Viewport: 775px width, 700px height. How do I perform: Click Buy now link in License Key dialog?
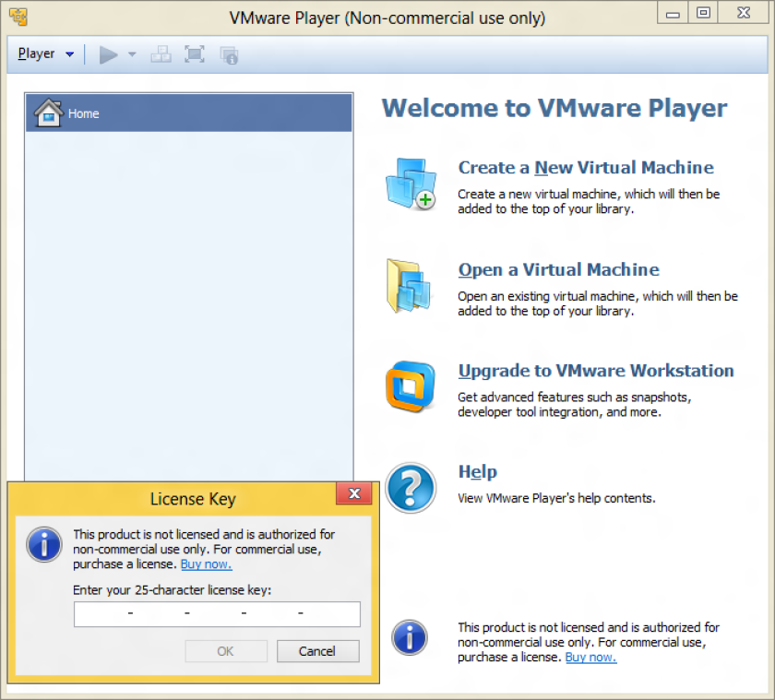pyautogui.click(x=206, y=564)
